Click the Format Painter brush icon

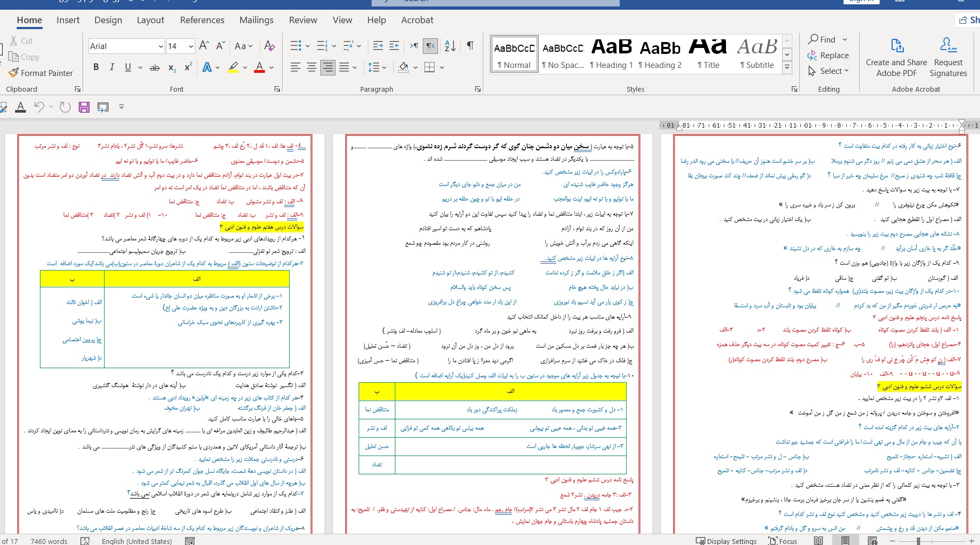tap(14, 73)
